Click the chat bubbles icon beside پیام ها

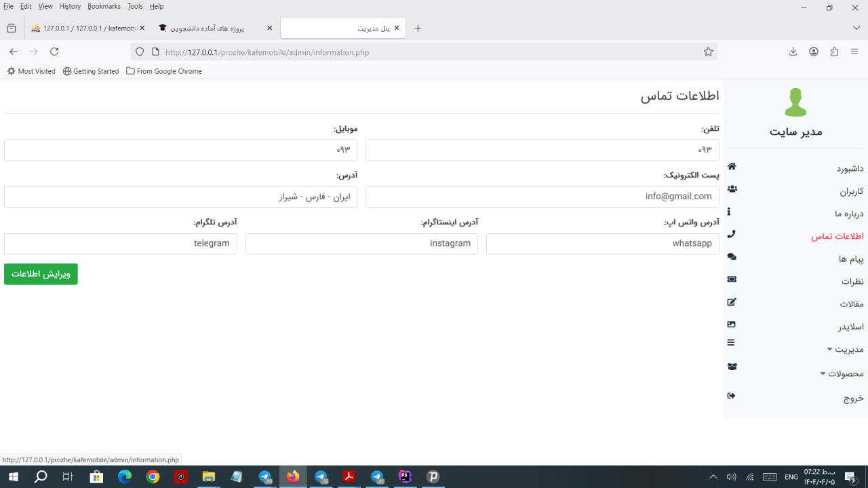(x=732, y=257)
